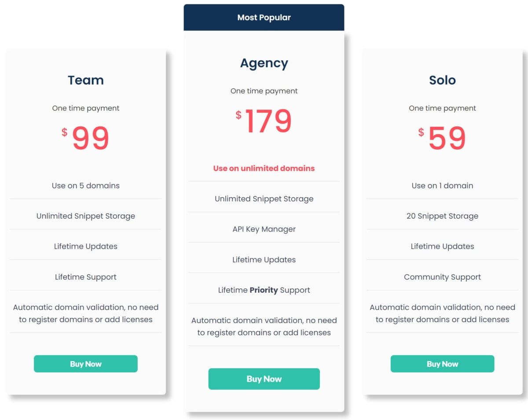
Task: Click 'Community Support' in Solo plan
Action: [x=442, y=277]
